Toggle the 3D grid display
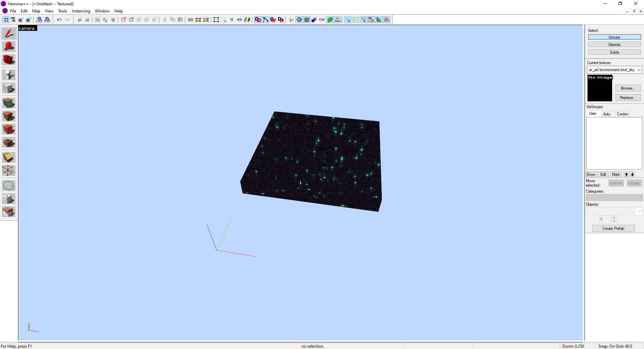Screen dimensions: 644x349 [x=13, y=19]
